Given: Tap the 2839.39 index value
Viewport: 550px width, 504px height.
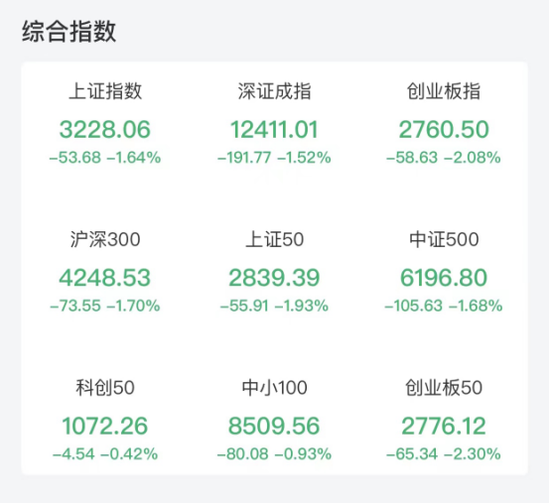Looking at the screenshot, I should click(274, 278).
